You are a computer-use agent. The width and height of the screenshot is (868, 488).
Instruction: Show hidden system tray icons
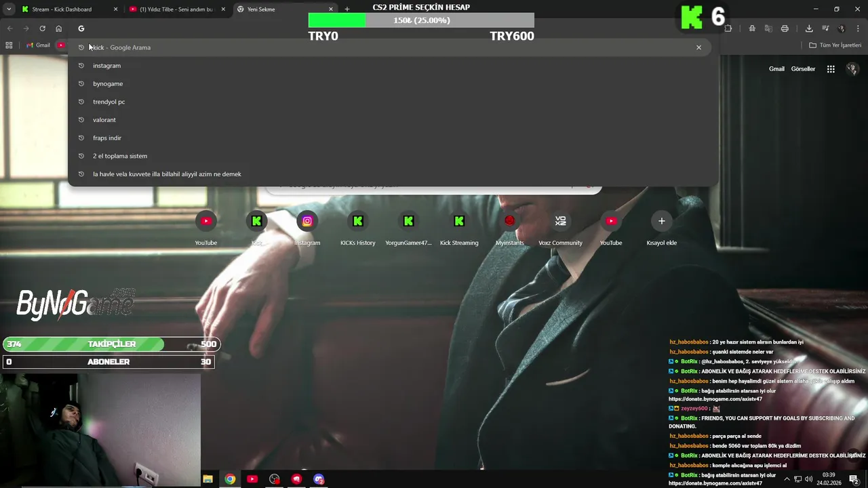787,479
